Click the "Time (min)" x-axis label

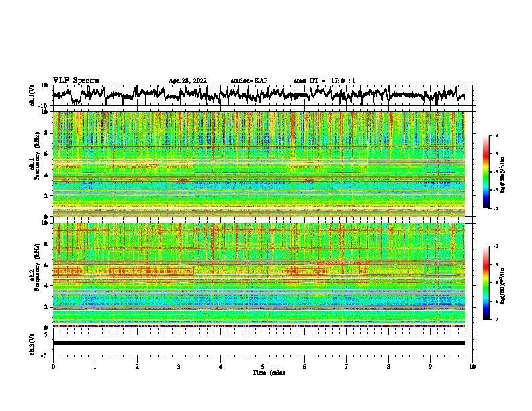coord(269,373)
